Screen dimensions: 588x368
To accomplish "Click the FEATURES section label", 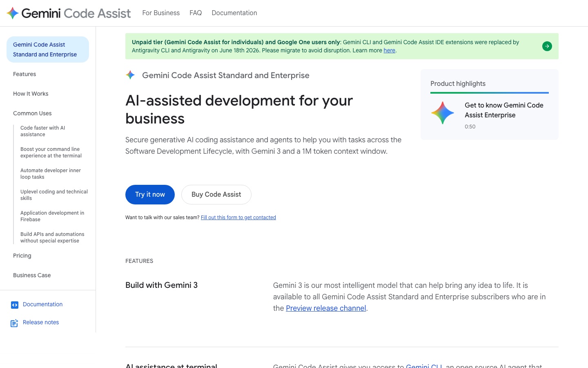I will click(139, 261).
